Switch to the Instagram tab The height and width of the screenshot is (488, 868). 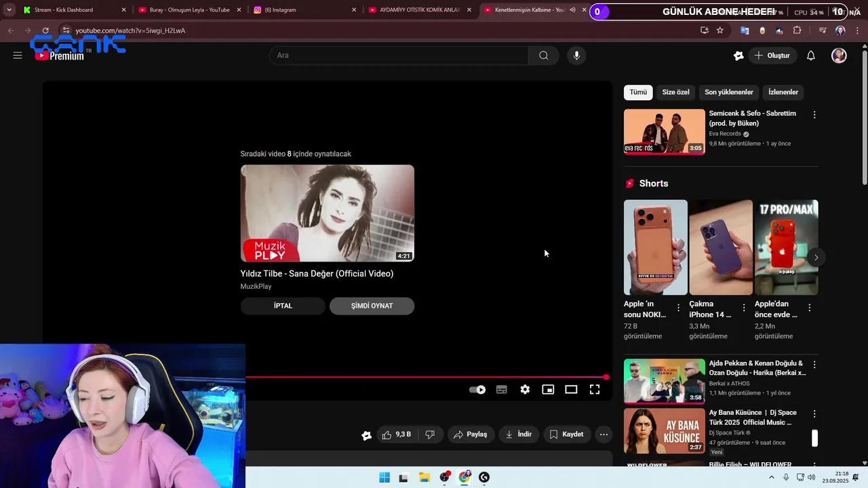[x=304, y=10]
